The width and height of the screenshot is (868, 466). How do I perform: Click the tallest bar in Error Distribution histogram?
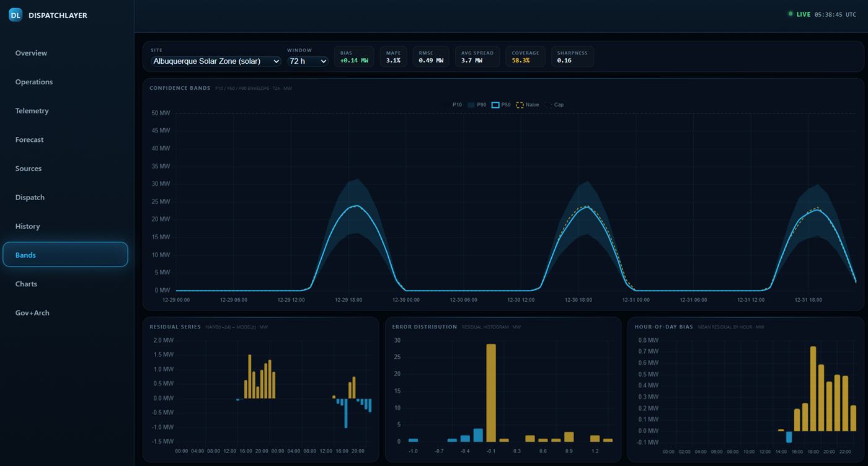(x=491, y=393)
